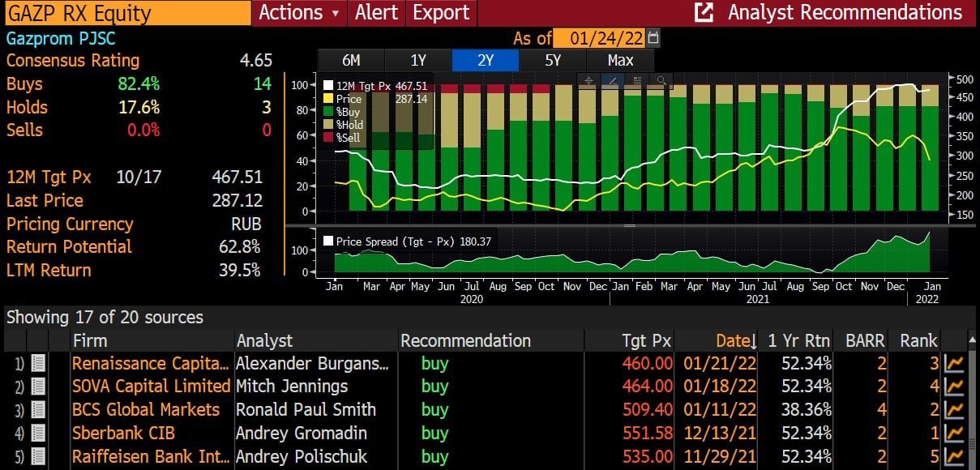Click pop-out icon beside Analyst Recommendations
Screen dimensions: 980x470
(704, 13)
